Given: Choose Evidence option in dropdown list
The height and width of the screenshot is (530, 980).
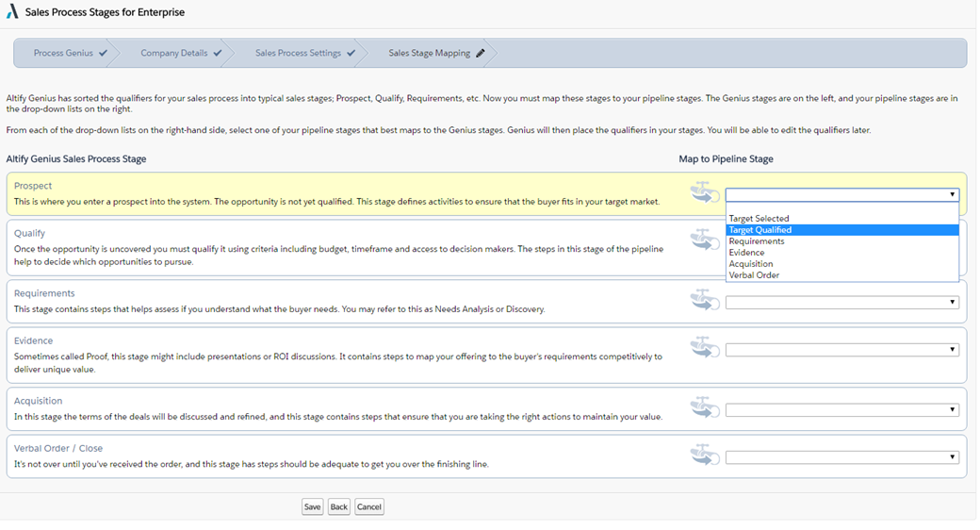Looking at the screenshot, I should pos(841,252).
